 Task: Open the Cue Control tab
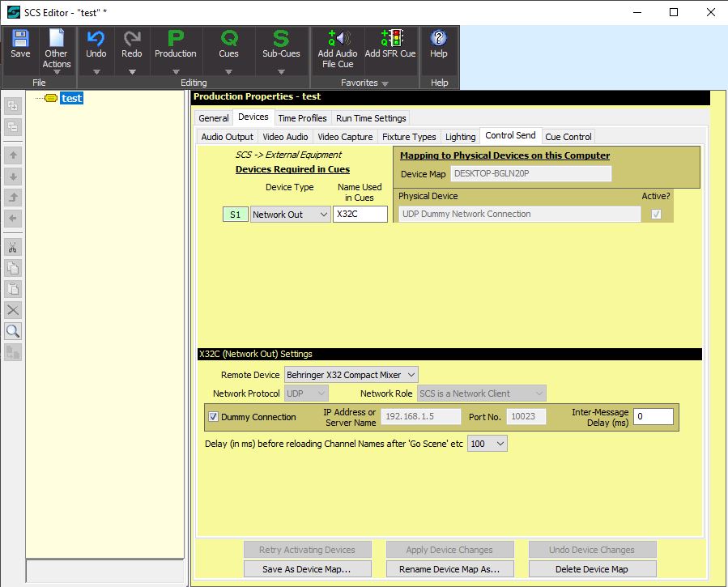[x=568, y=137]
